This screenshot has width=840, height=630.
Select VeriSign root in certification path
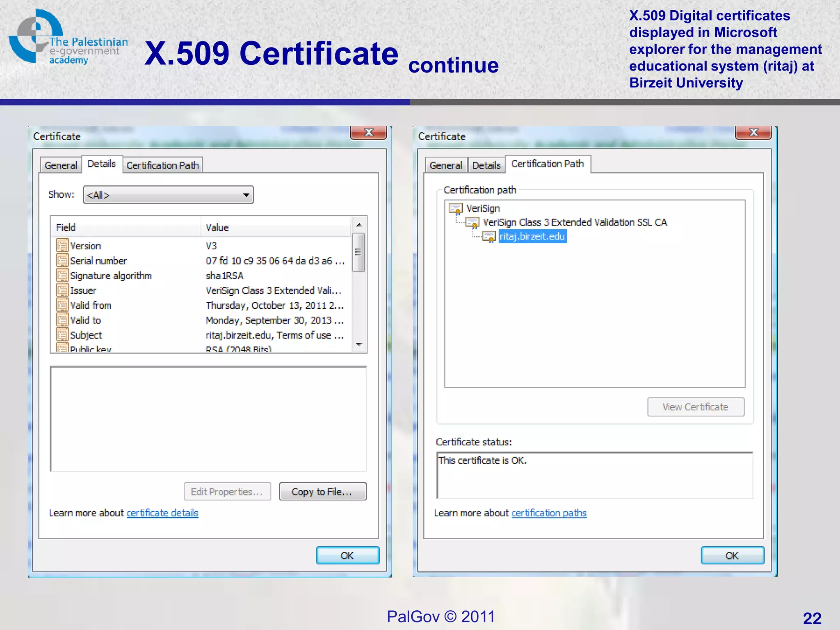coord(483,208)
